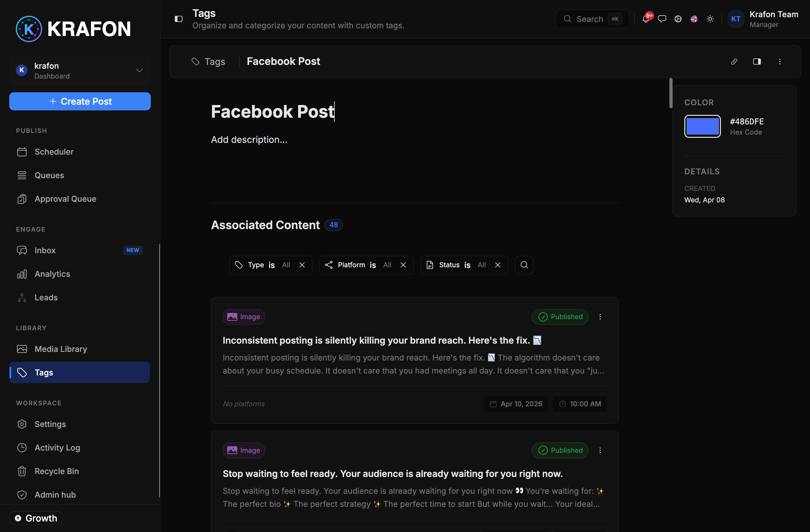Open tag more-options menu in breadcrumb bar

click(780, 62)
